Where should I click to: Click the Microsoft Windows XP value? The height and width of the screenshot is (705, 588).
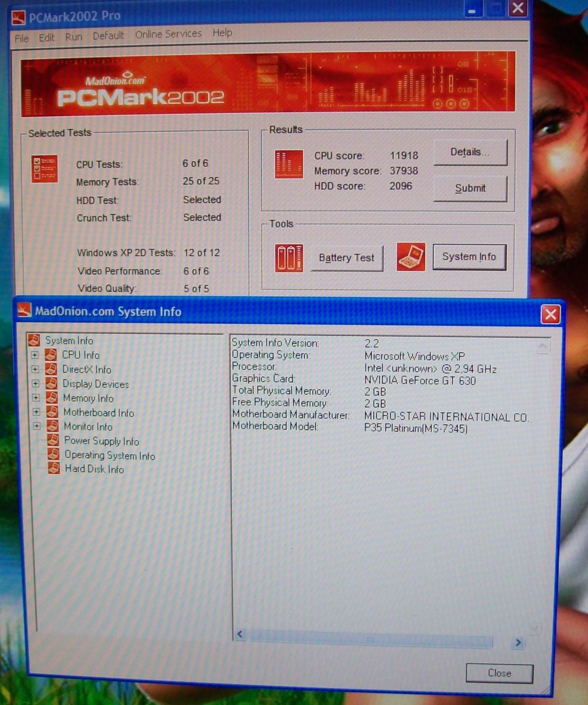click(x=415, y=356)
